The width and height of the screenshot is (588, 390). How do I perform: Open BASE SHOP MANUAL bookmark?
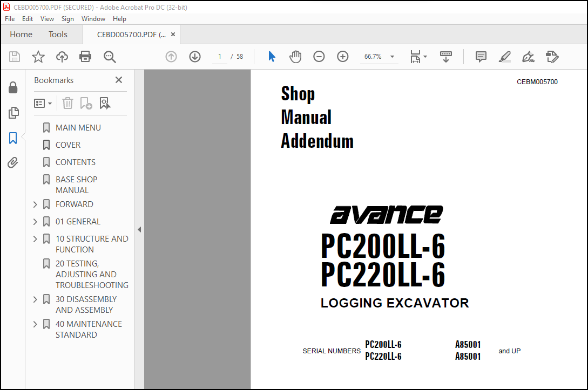coord(77,184)
